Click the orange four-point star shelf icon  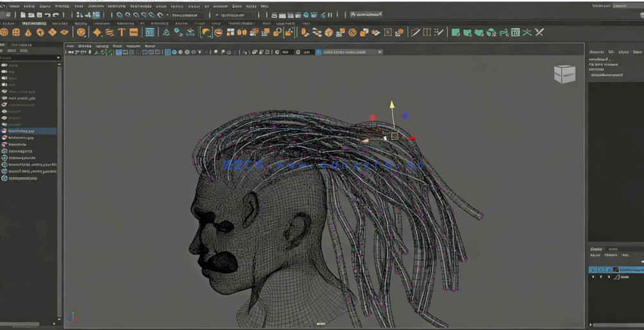coord(97,32)
